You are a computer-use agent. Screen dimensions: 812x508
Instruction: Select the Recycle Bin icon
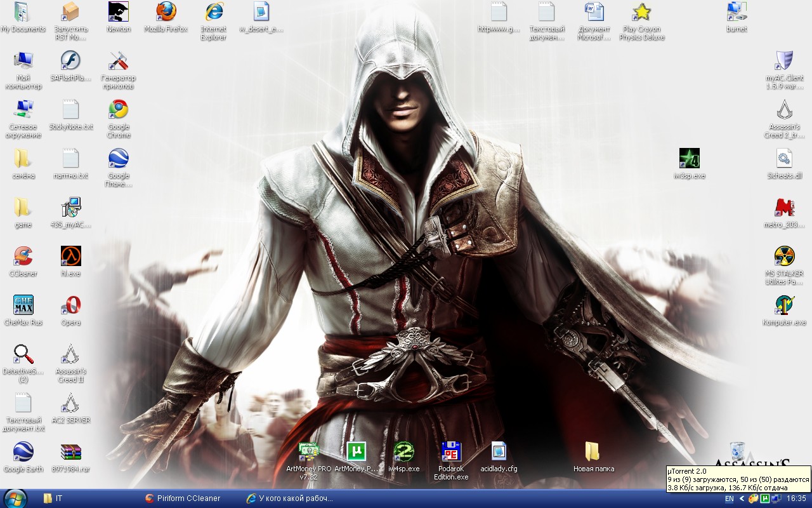(737, 451)
